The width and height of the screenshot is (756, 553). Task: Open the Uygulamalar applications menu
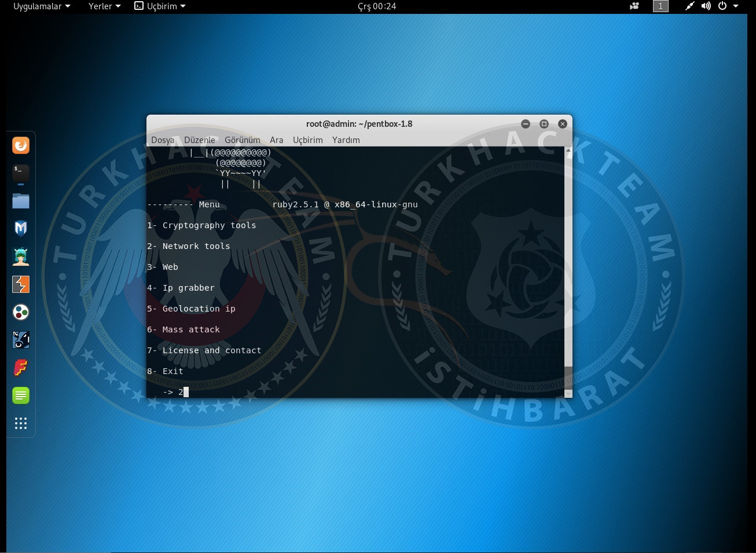42,6
